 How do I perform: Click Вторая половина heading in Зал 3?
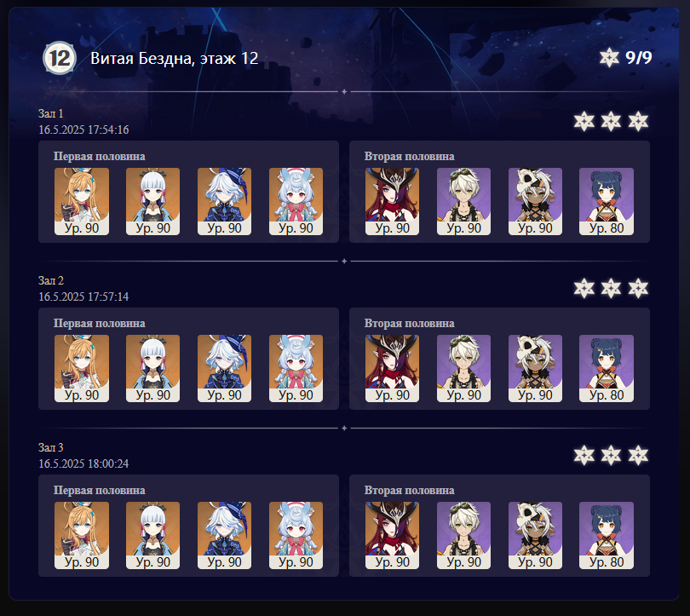[409, 490]
